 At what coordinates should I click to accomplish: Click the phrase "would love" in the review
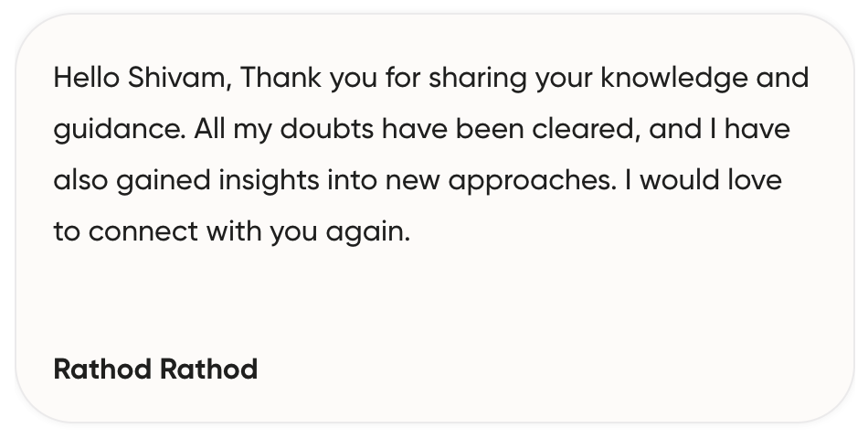pyautogui.click(x=710, y=181)
